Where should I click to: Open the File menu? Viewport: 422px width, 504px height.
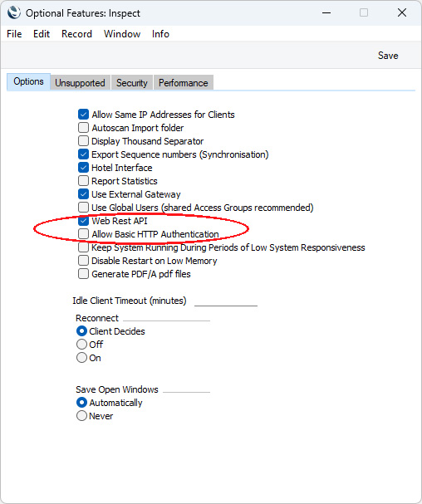coord(14,34)
